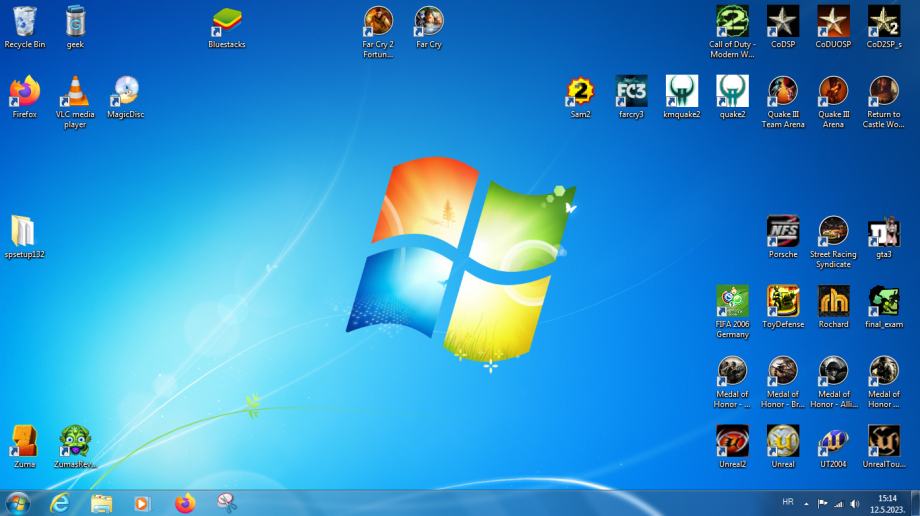The image size is (920, 516).
Task: Click the final_exam shortcut
Action: [x=884, y=307]
